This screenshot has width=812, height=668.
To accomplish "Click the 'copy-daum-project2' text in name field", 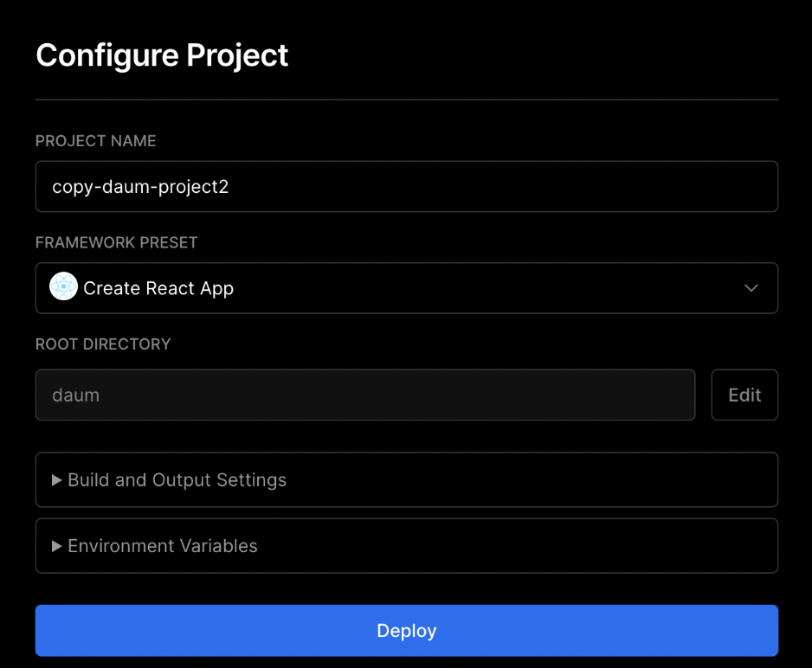I will coord(140,187).
